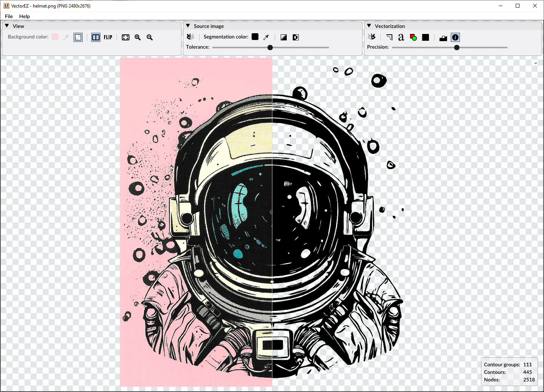Image resolution: width=544 pixels, height=392 pixels.
Task: Toggle the split view compare button
Action: pyautogui.click(x=96, y=37)
